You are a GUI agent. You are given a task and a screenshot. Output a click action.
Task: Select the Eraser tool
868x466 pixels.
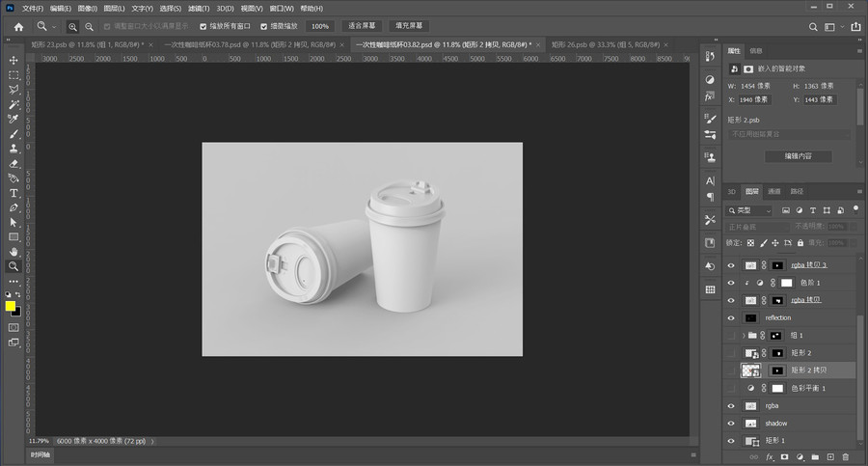tap(14, 163)
